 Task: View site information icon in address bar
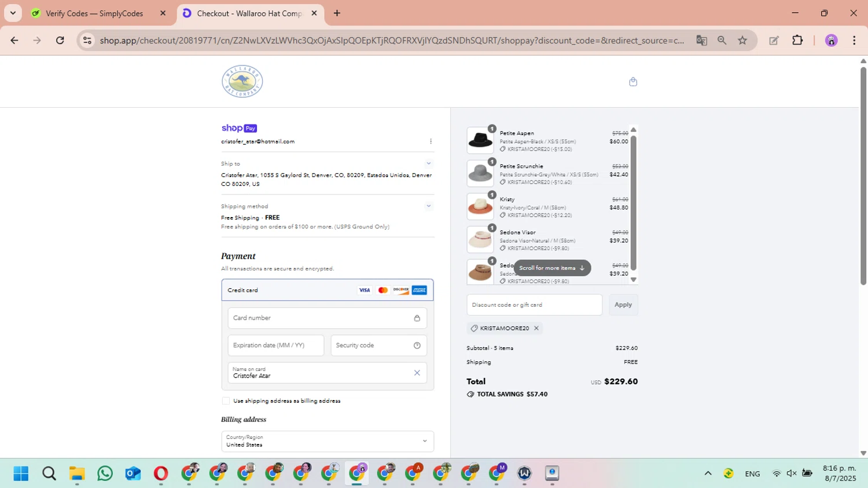pos(87,41)
